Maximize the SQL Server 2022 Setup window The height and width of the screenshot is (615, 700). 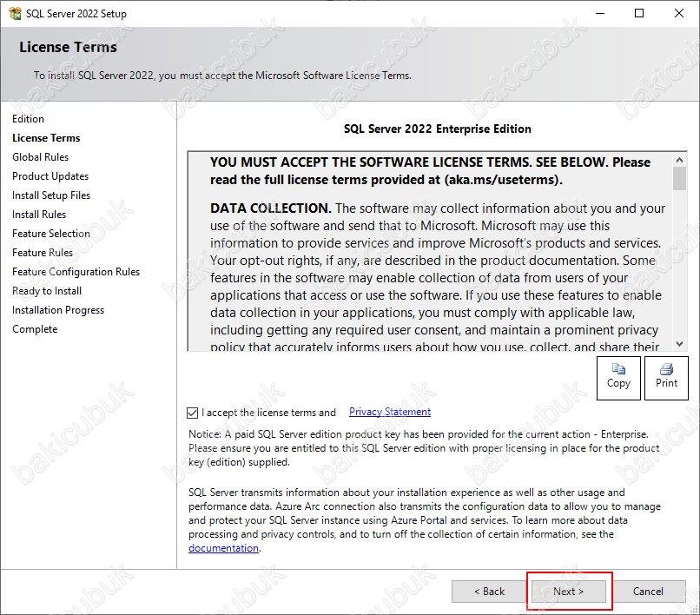pos(639,13)
